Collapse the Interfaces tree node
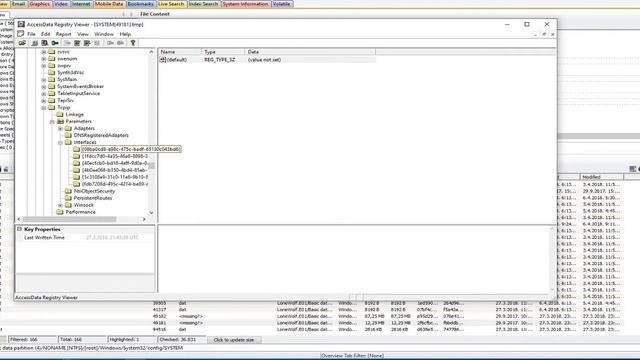This screenshot has height=360, width=640. point(60,142)
